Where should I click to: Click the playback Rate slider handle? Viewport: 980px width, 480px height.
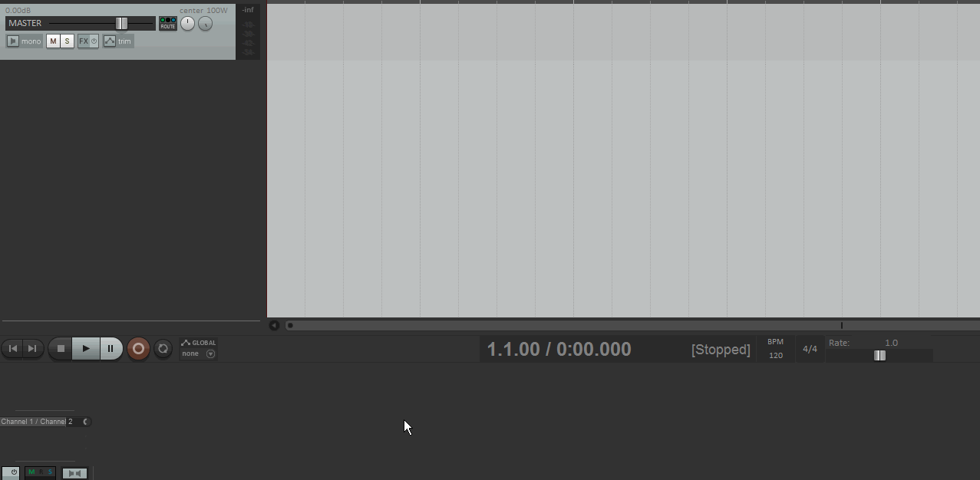click(879, 355)
